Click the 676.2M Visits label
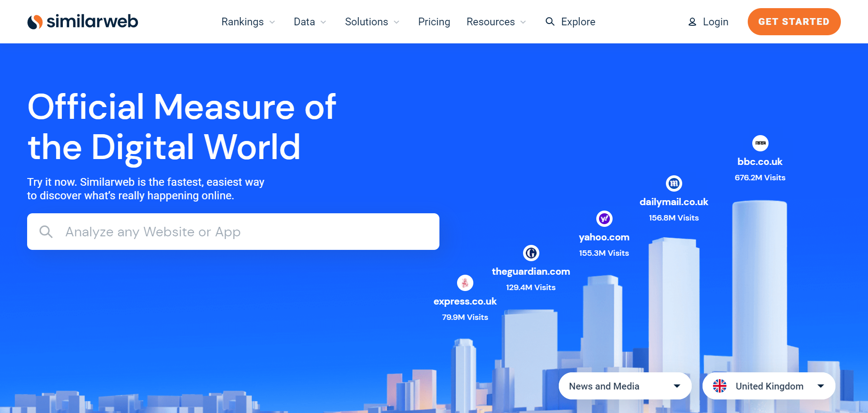 (x=760, y=178)
